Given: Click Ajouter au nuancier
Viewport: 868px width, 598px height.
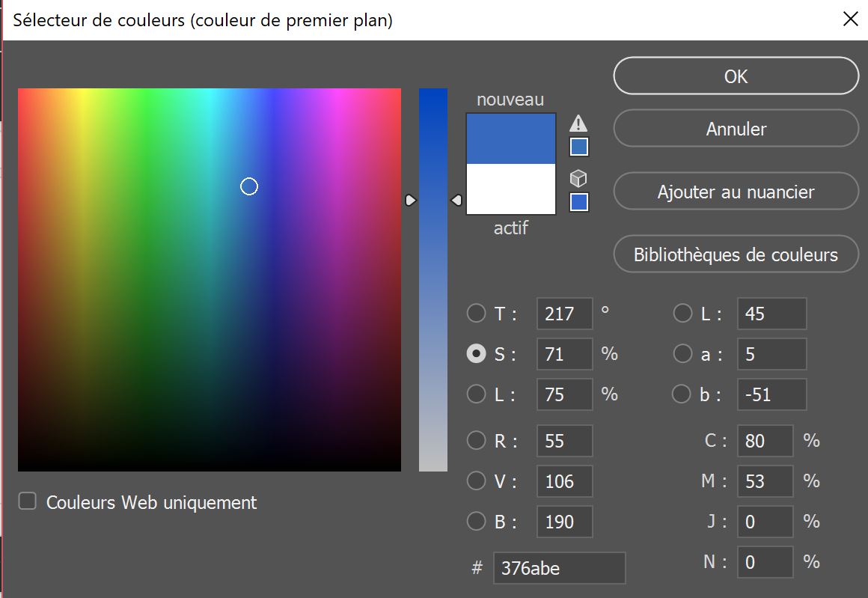Looking at the screenshot, I should click(736, 192).
